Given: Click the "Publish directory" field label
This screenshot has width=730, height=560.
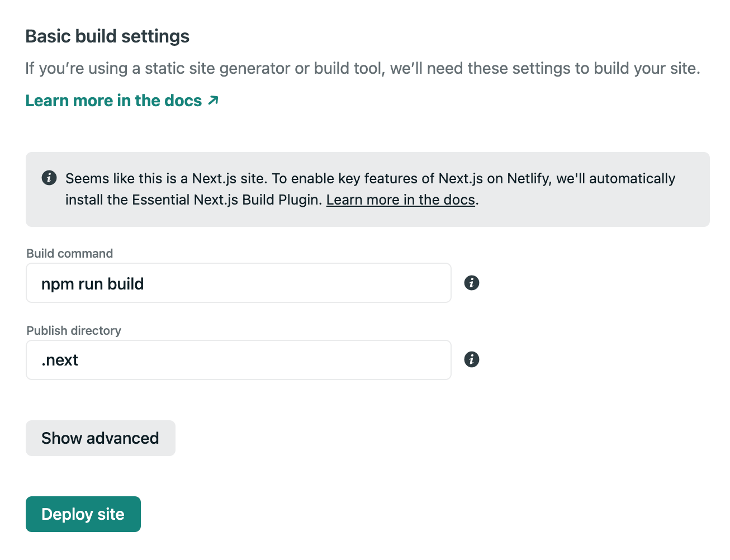Looking at the screenshot, I should pos(74,331).
